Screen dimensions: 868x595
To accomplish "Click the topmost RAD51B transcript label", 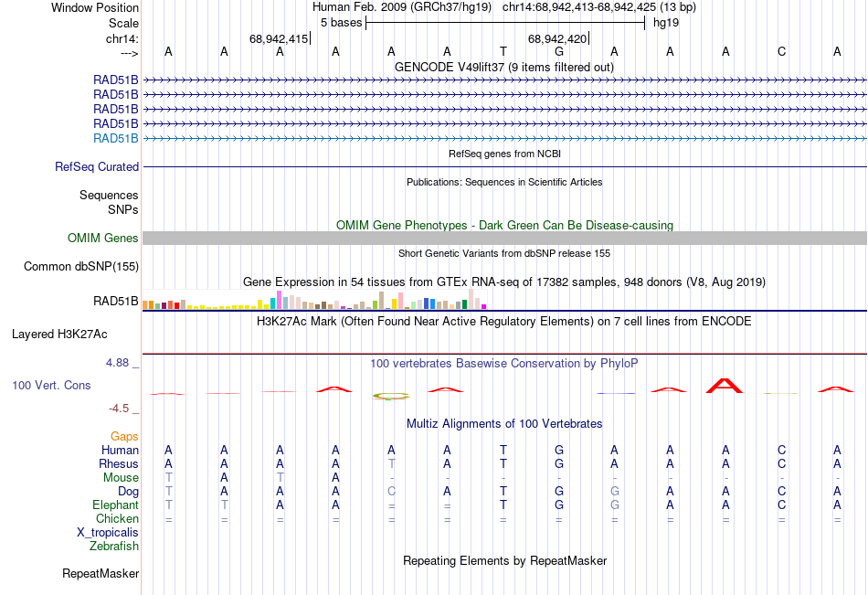I will pyautogui.click(x=116, y=80).
